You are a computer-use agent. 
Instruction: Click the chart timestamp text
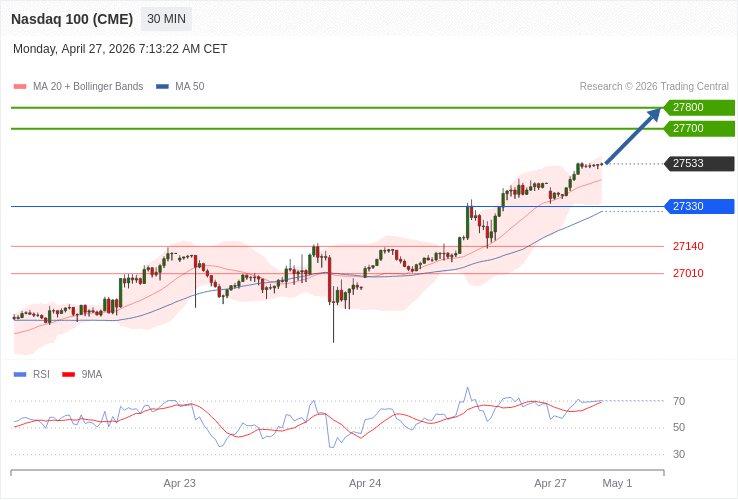[x=120, y=49]
